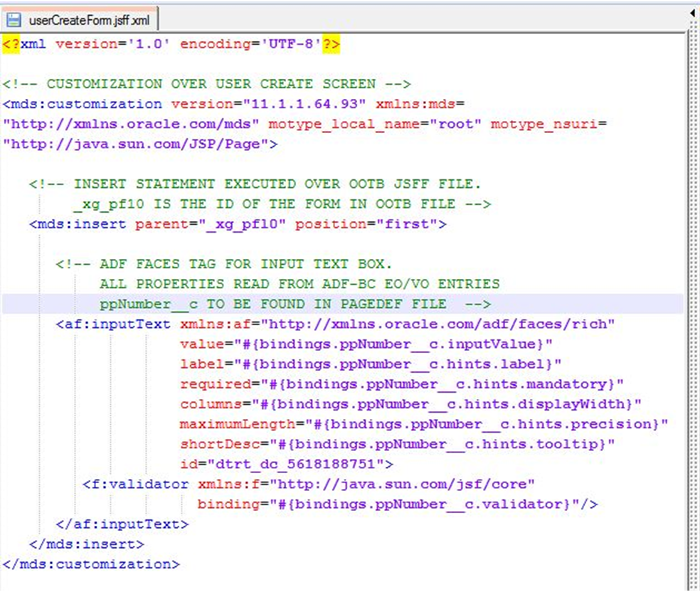700x592 pixels.
Task: Click the mds:insert opening tag
Action: click(78, 224)
